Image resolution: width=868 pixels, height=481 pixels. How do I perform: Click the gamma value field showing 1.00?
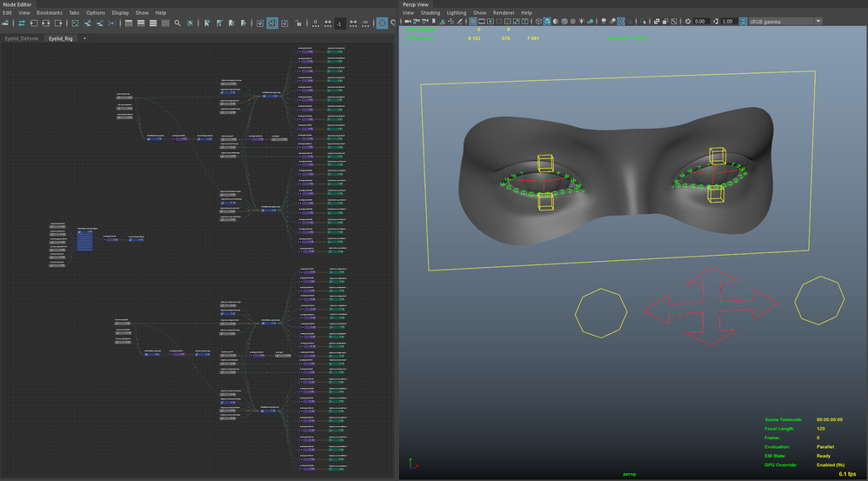(728, 22)
